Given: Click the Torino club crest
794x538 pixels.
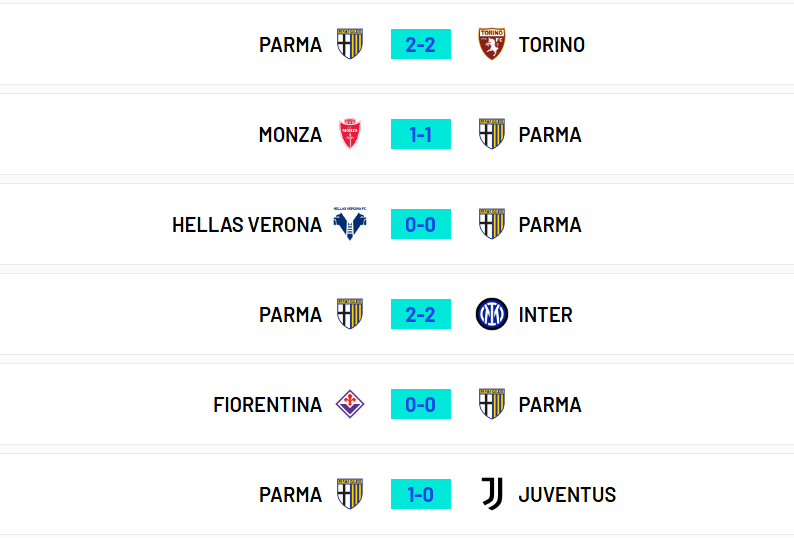Looking at the screenshot, I should pos(492,44).
